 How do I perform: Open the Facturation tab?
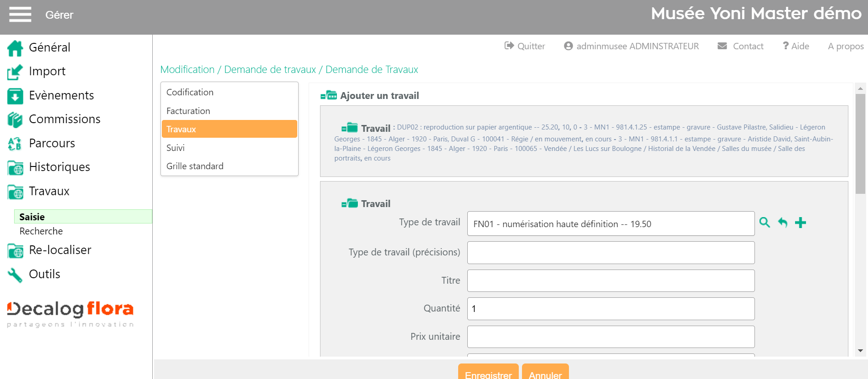pyautogui.click(x=188, y=111)
